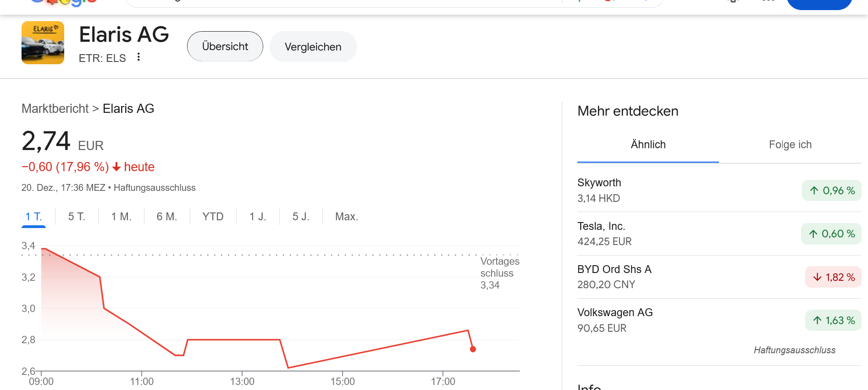868x390 pixels.
Task: Select the Max. chart range
Action: coord(346,217)
